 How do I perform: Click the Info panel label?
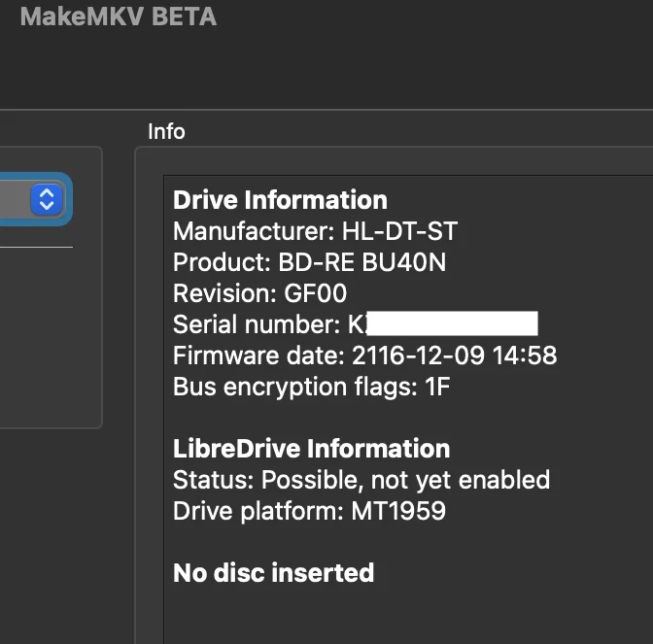pos(166,131)
